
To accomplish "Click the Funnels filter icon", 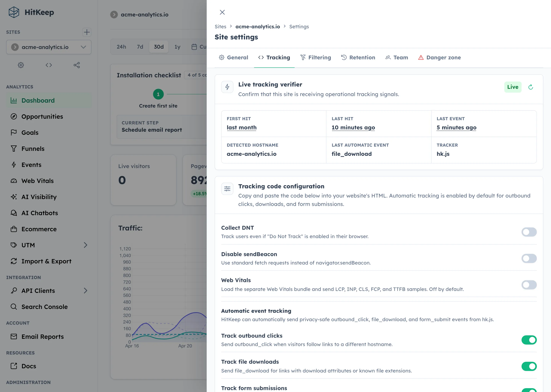I will (x=14, y=149).
